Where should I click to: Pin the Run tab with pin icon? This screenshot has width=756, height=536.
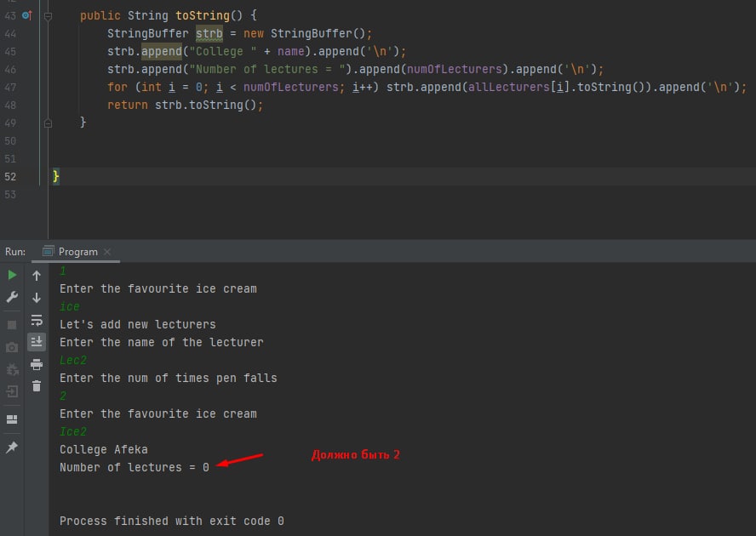click(12, 447)
